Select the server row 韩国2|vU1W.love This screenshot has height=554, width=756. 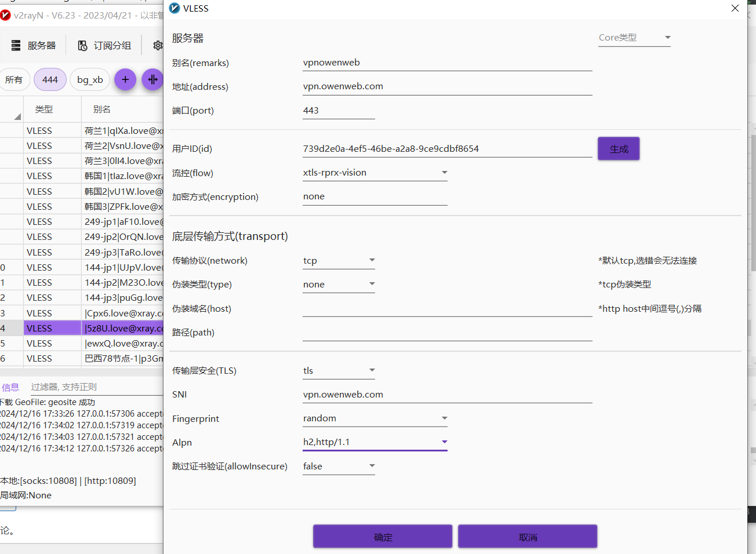(82, 192)
